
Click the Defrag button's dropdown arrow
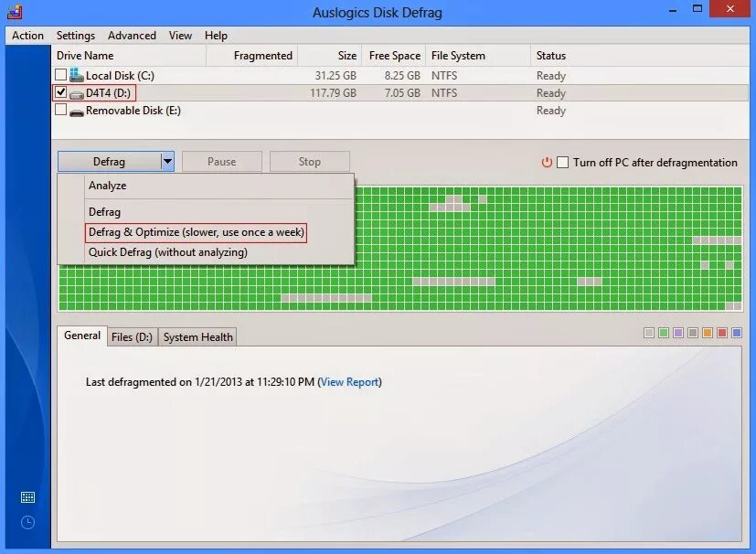click(167, 162)
